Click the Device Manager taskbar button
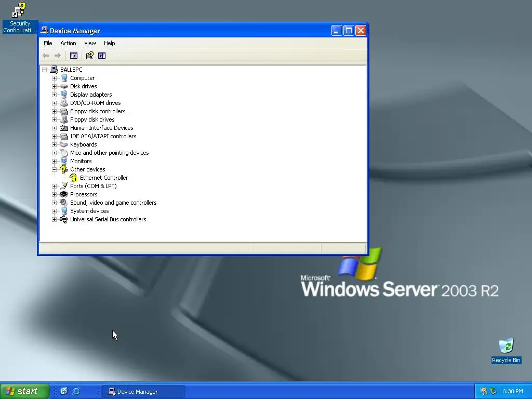Viewport: 532px width, 399px height. pos(143,392)
